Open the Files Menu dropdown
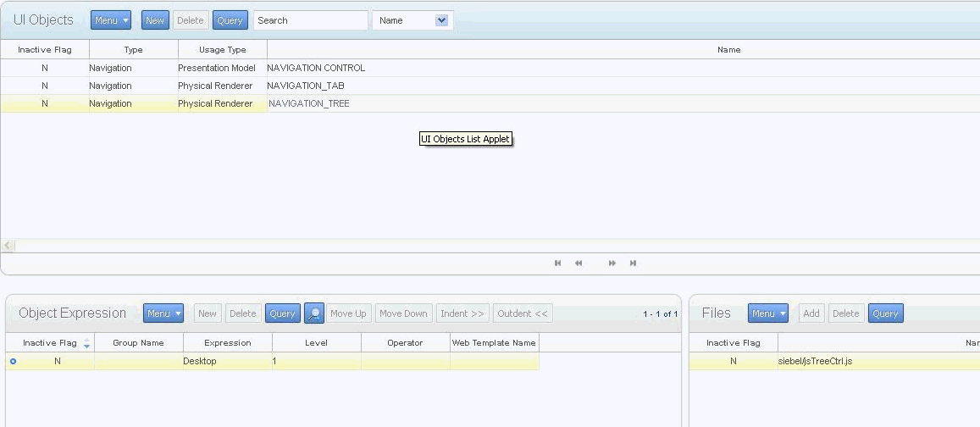Image resolution: width=980 pixels, height=427 pixels. pyautogui.click(x=768, y=313)
